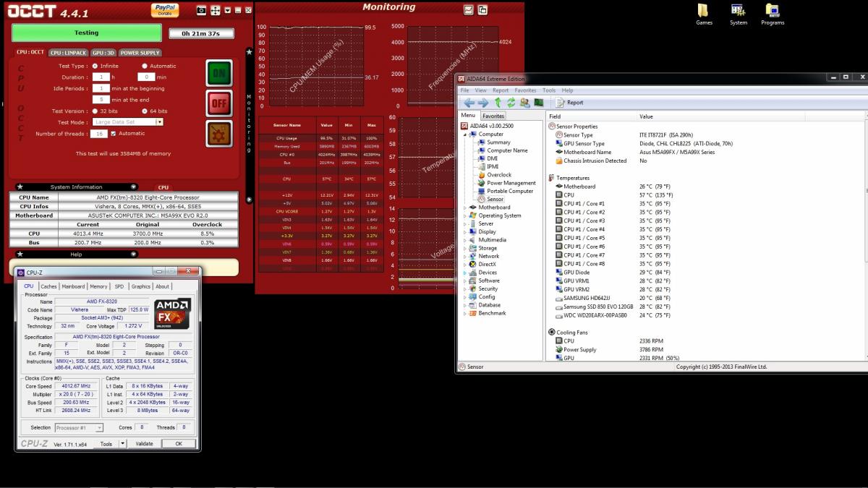The image size is (868, 488).
Task: Click the AIDA64 green board toolbar icon
Action: [x=538, y=103]
